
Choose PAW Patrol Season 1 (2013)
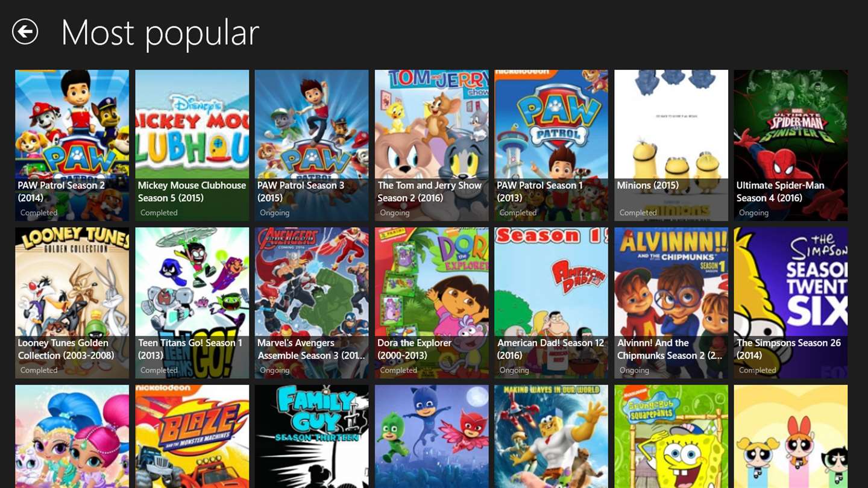point(551,145)
